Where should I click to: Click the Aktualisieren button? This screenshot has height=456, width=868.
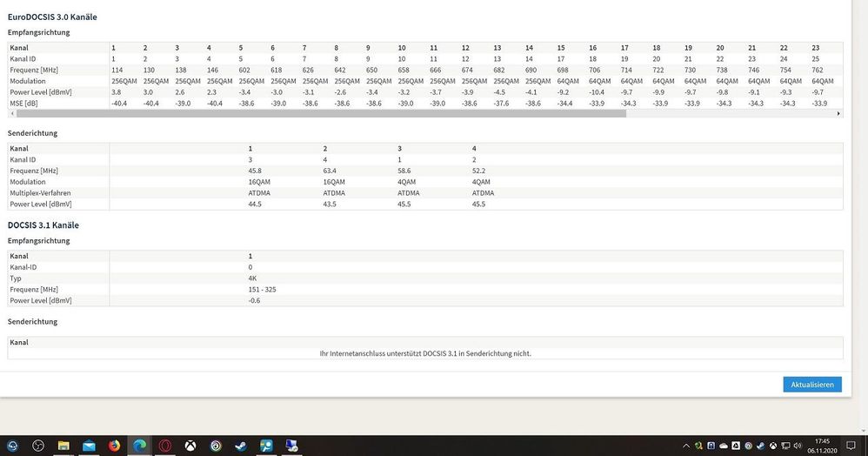[812, 385]
